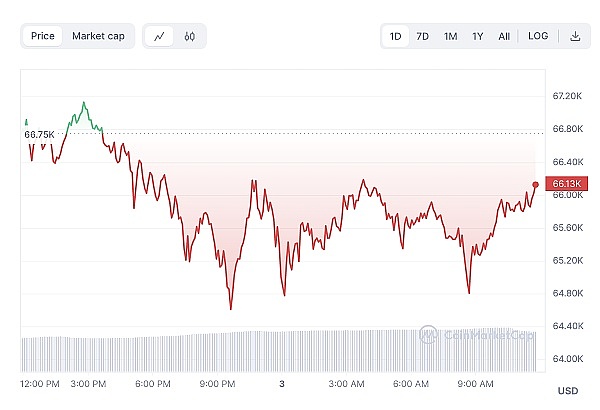Switch to candlestick chart icon
Screen dimensions: 600x410
(x=189, y=36)
